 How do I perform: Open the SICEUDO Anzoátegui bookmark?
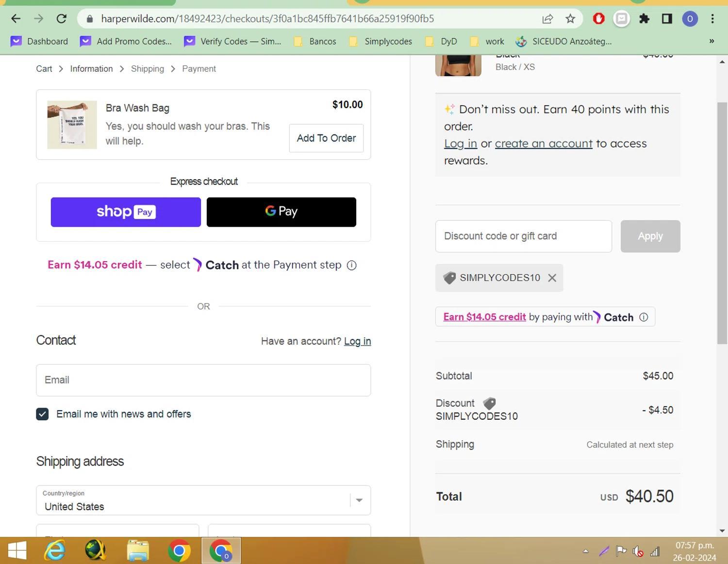(x=563, y=41)
